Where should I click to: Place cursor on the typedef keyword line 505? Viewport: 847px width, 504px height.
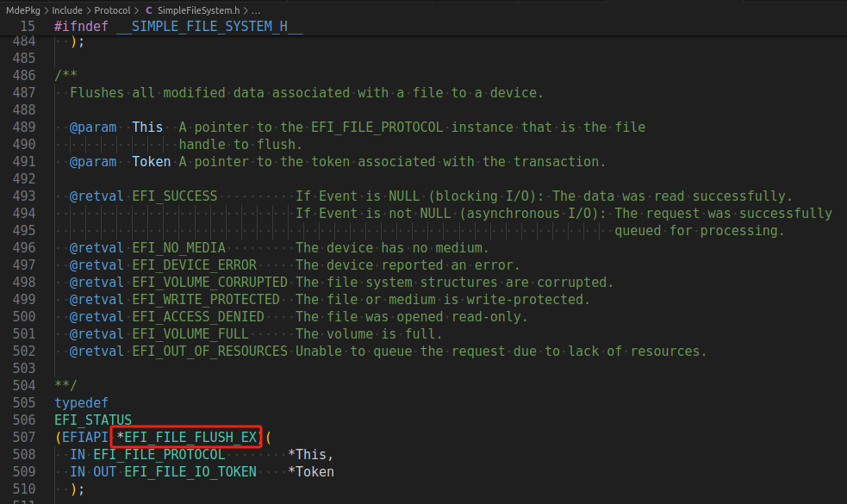[81, 402]
